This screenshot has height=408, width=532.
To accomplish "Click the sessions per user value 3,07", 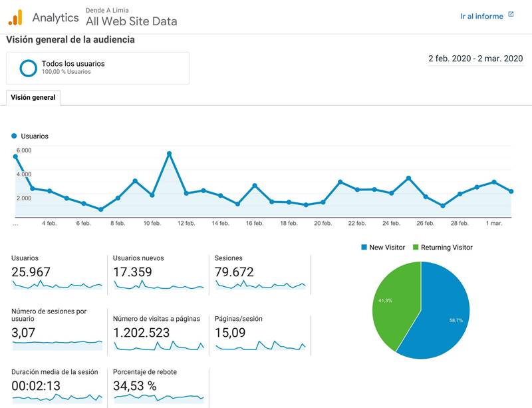I will click(23, 333).
